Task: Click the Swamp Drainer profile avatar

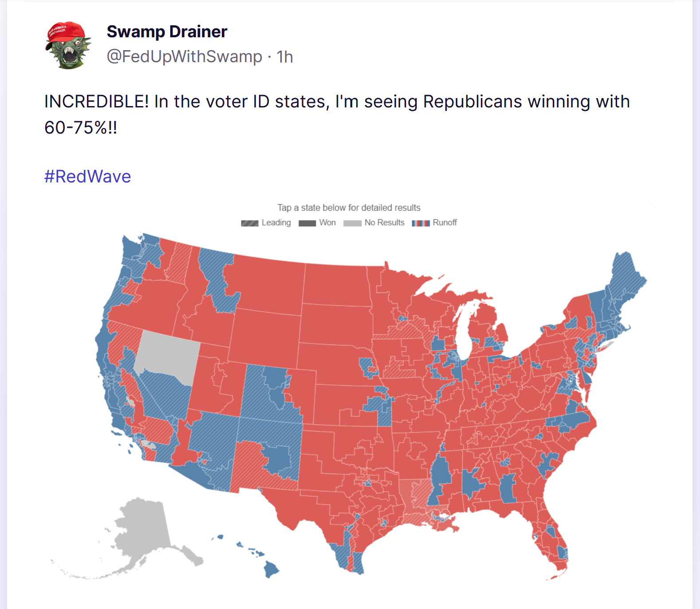Action: point(68,45)
